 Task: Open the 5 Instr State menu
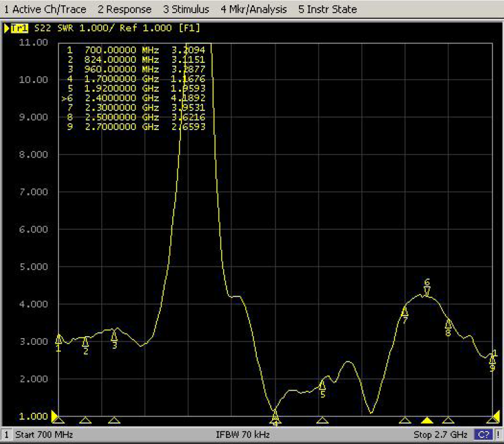(327, 9)
